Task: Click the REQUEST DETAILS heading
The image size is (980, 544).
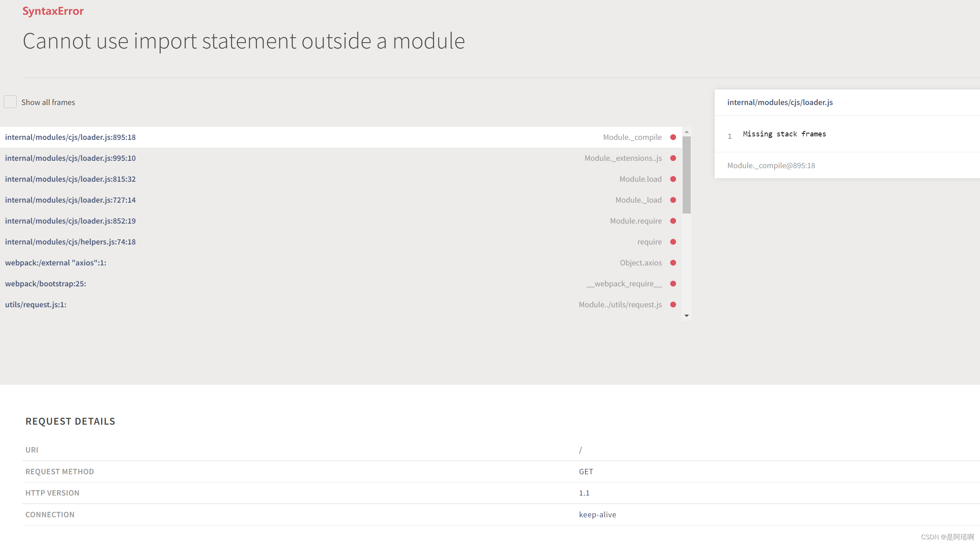Action: coord(70,421)
